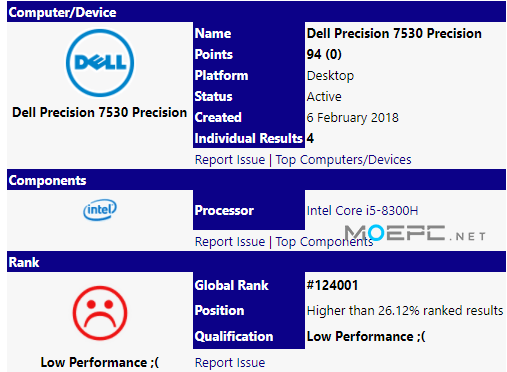Click the 6 February 2018 created date

coord(352,118)
